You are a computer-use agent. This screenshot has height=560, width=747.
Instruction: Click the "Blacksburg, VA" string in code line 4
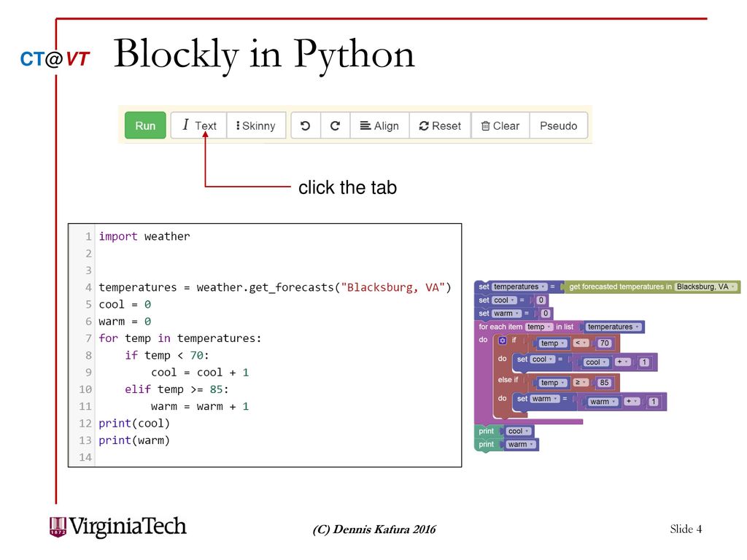coord(393,287)
